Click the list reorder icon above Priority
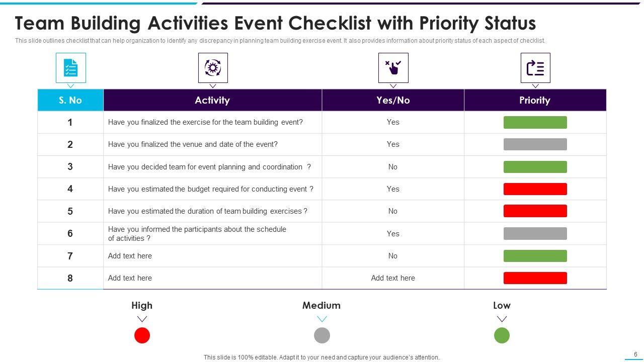The image size is (644, 362). point(535,68)
